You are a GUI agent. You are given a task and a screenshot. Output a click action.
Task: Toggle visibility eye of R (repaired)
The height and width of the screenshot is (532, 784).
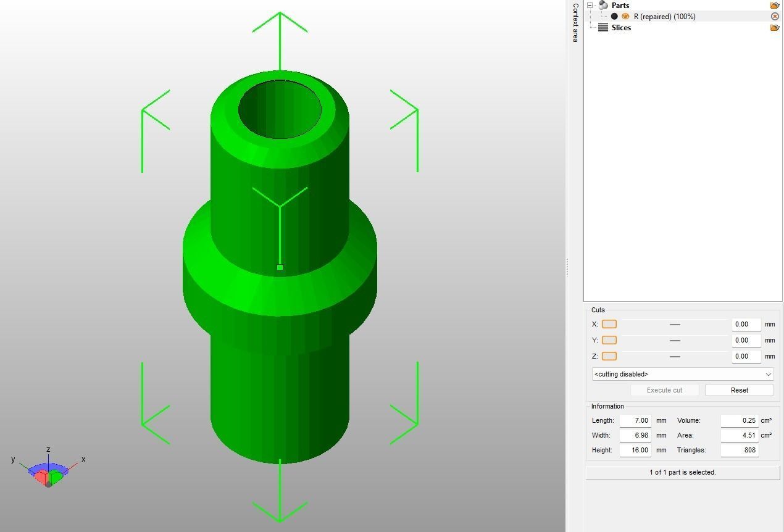point(625,17)
